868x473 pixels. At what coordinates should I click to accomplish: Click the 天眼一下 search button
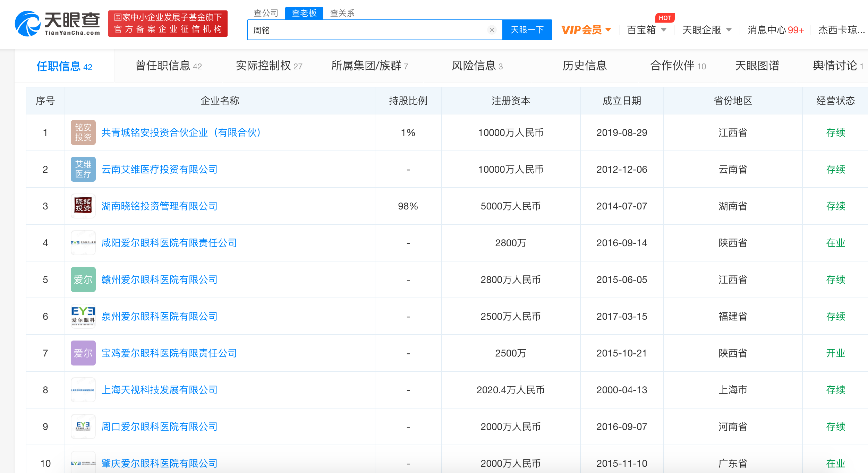click(x=527, y=30)
